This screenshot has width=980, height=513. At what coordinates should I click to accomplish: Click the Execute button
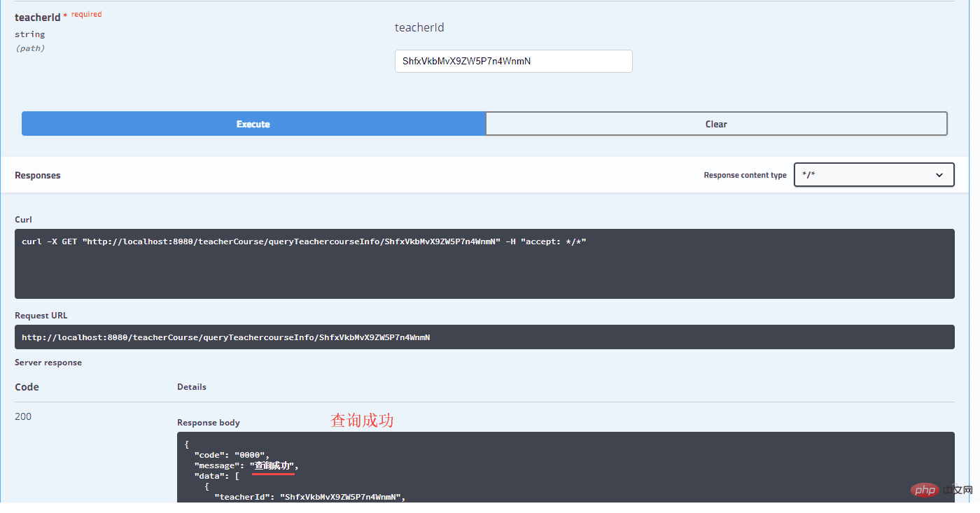pos(253,124)
